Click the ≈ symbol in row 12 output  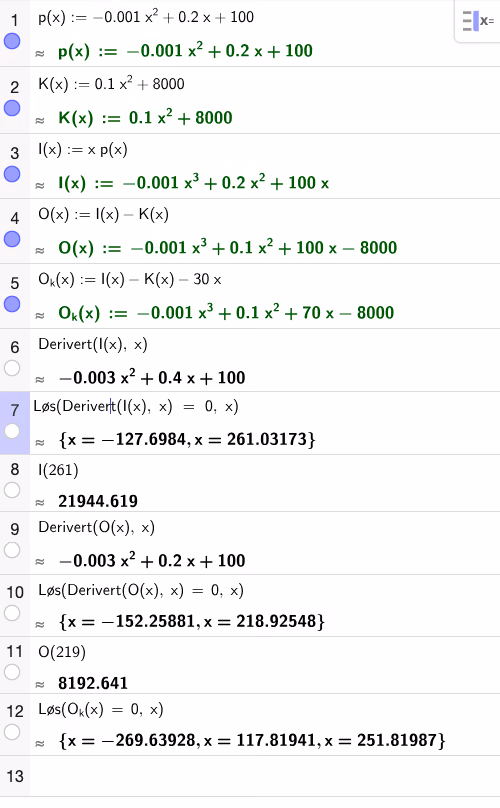point(40,744)
